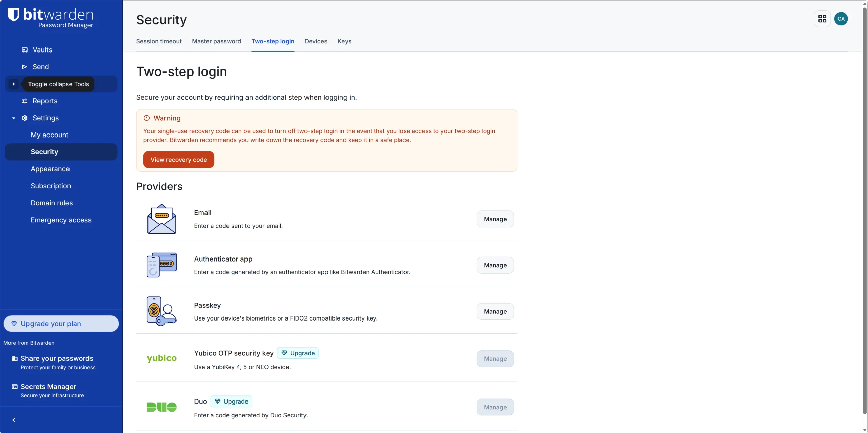Toggle collapse of the Tools section arrow
Image resolution: width=868 pixels, height=433 pixels.
point(14,84)
